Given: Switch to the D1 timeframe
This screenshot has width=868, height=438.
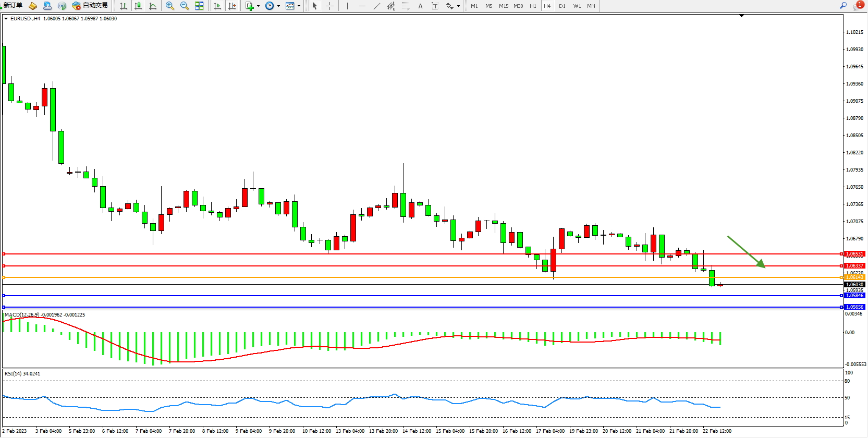Looking at the screenshot, I should tap(562, 6).
